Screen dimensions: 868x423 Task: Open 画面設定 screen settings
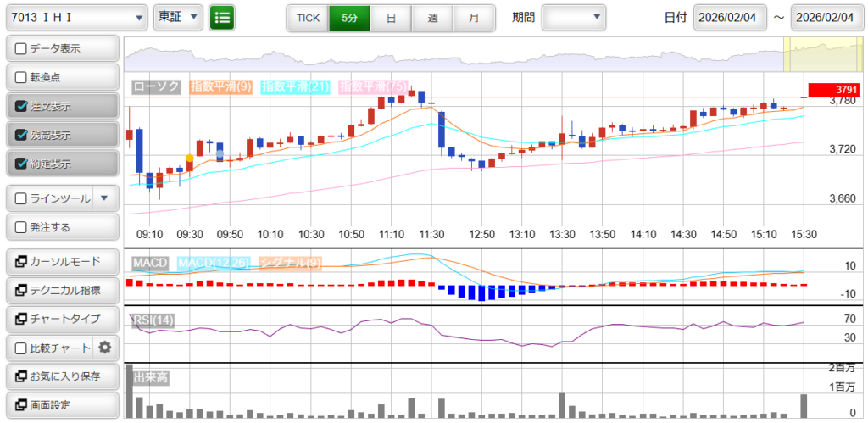[x=61, y=404]
